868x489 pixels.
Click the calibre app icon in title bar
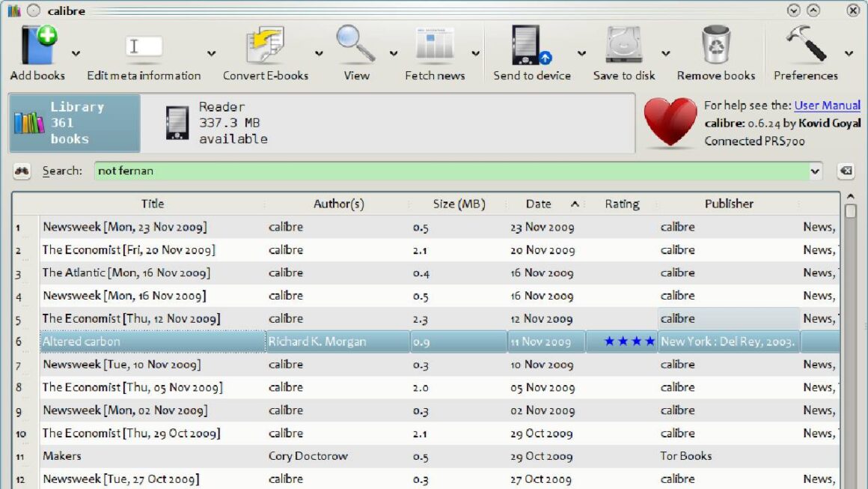[13, 10]
